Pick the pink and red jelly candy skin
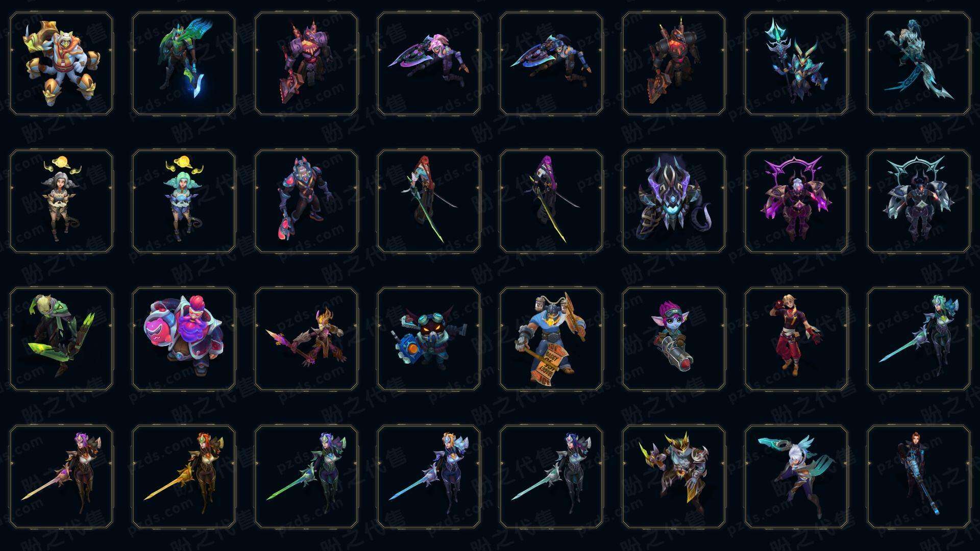This screenshot has height=551, width=980. coord(184,339)
